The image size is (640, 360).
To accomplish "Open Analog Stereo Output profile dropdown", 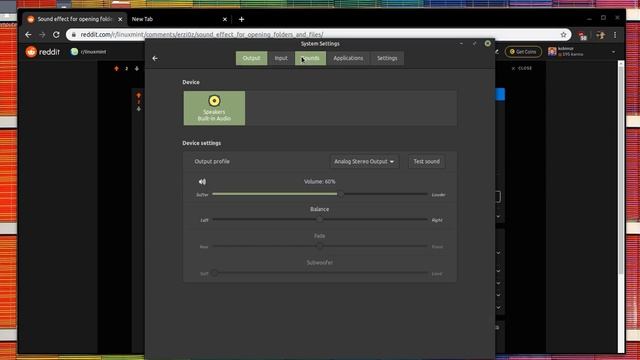I will 364,162.
